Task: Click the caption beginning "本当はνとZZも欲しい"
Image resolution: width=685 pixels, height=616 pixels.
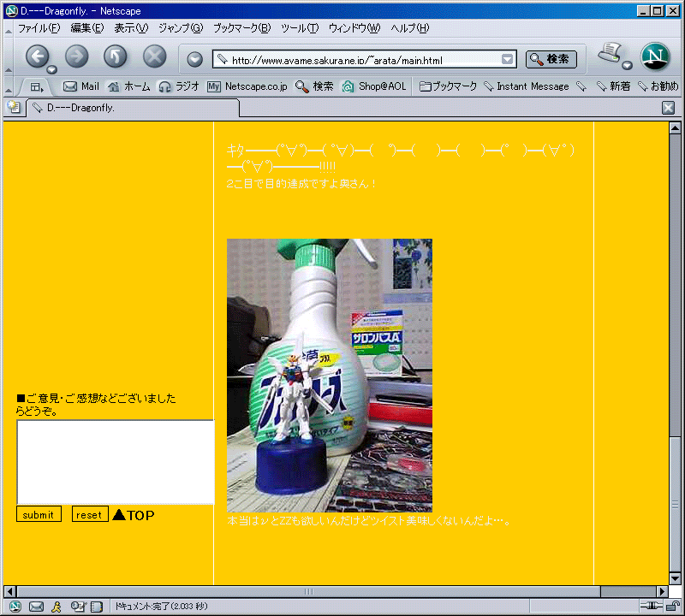Action: tap(369, 521)
